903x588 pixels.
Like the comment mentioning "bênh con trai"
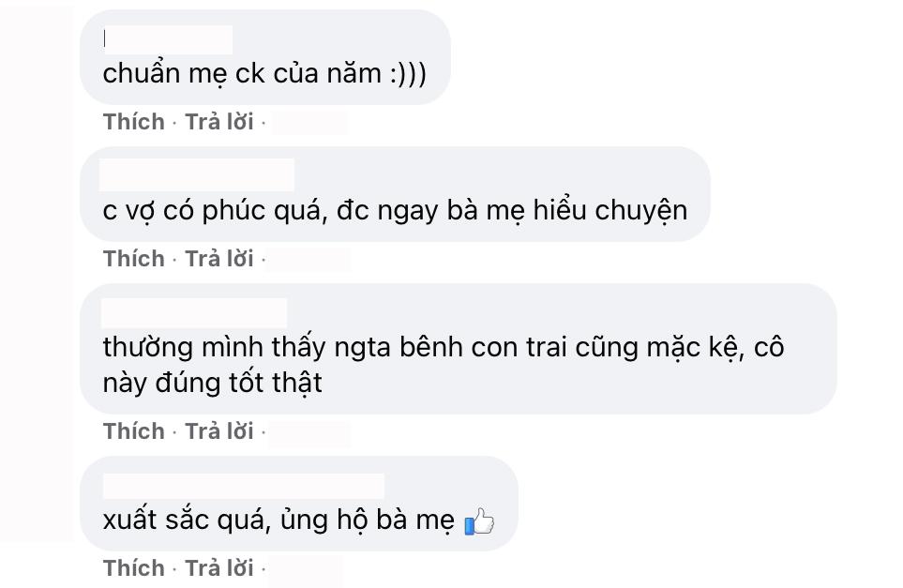[133, 430]
